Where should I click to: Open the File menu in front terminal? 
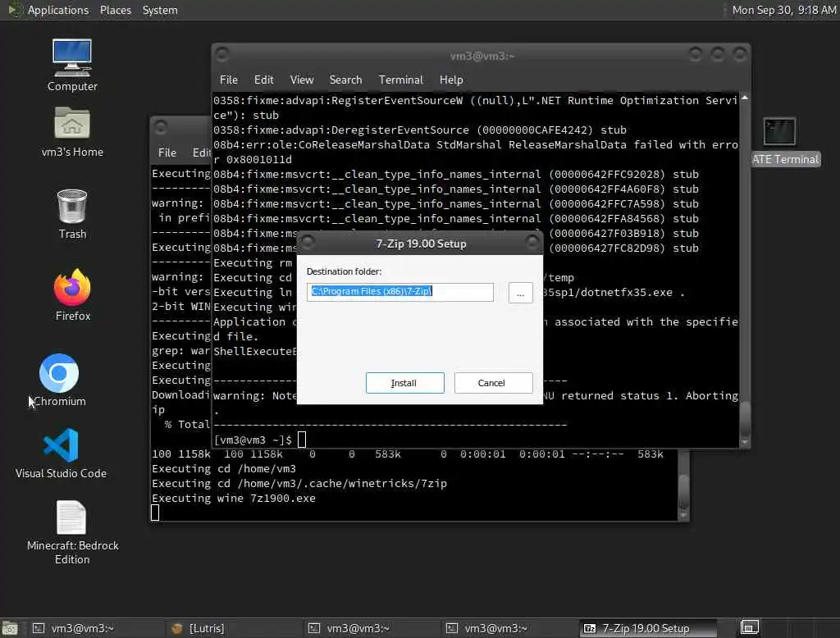pyautogui.click(x=229, y=80)
